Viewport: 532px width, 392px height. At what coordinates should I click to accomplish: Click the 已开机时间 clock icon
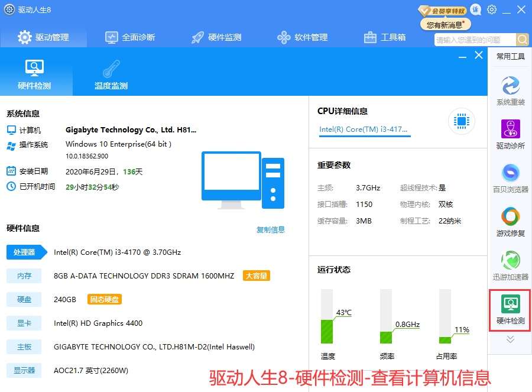pos(11,186)
